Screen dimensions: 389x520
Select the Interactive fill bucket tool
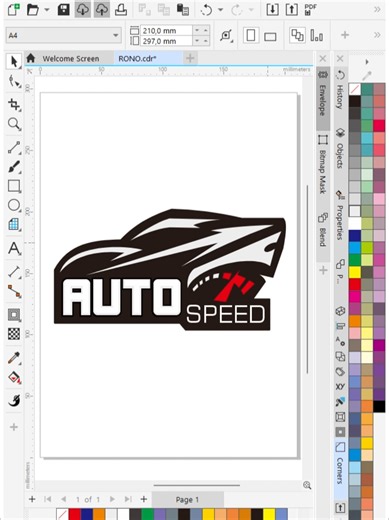pyautogui.click(x=14, y=377)
